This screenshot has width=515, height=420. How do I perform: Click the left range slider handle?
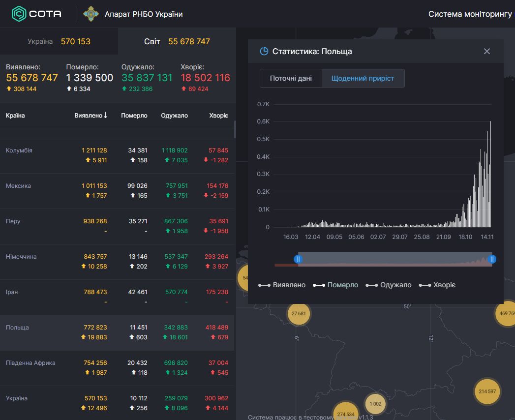pos(298,259)
